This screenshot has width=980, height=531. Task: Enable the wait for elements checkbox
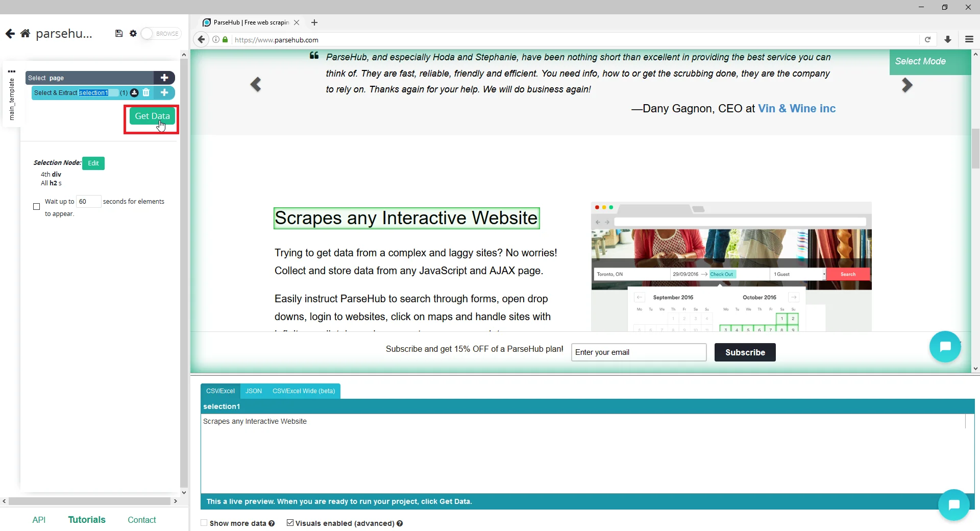[37, 207]
